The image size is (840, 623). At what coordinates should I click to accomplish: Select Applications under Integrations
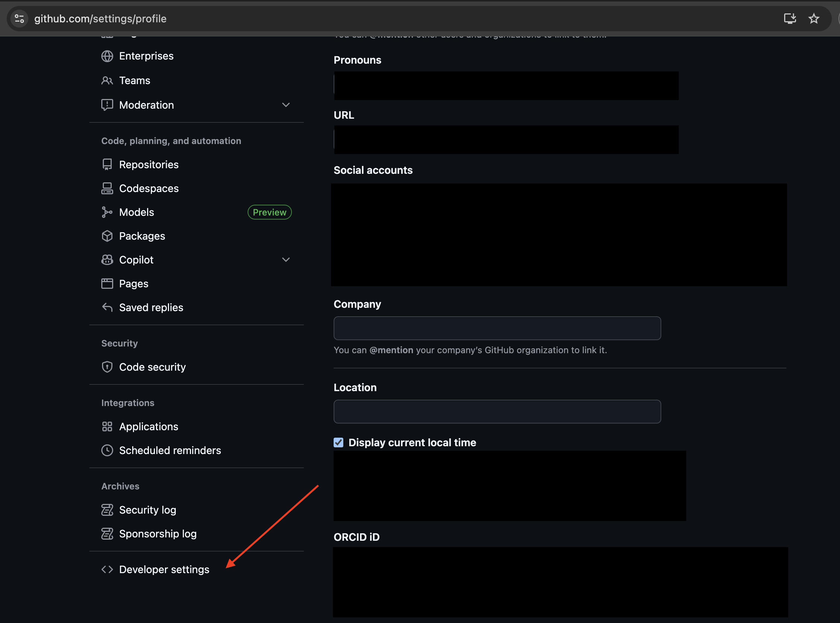(x=149, y=426)
